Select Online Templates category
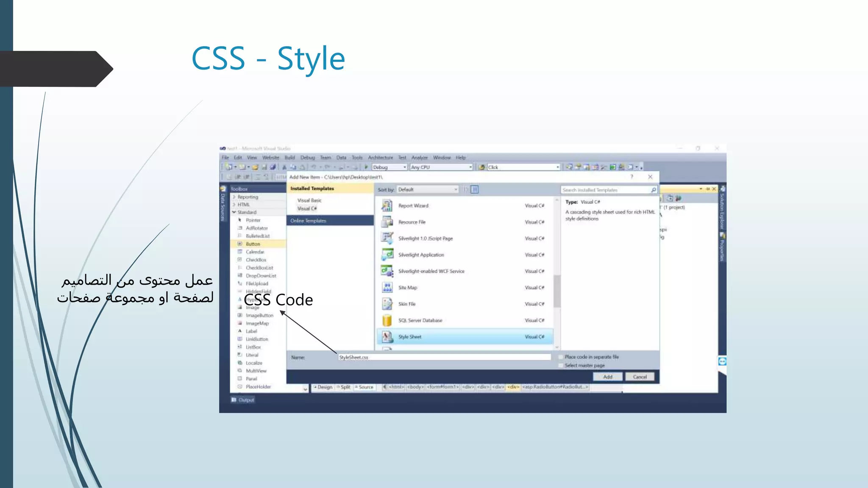Screen dimensions: 868x488 point(330,221)
